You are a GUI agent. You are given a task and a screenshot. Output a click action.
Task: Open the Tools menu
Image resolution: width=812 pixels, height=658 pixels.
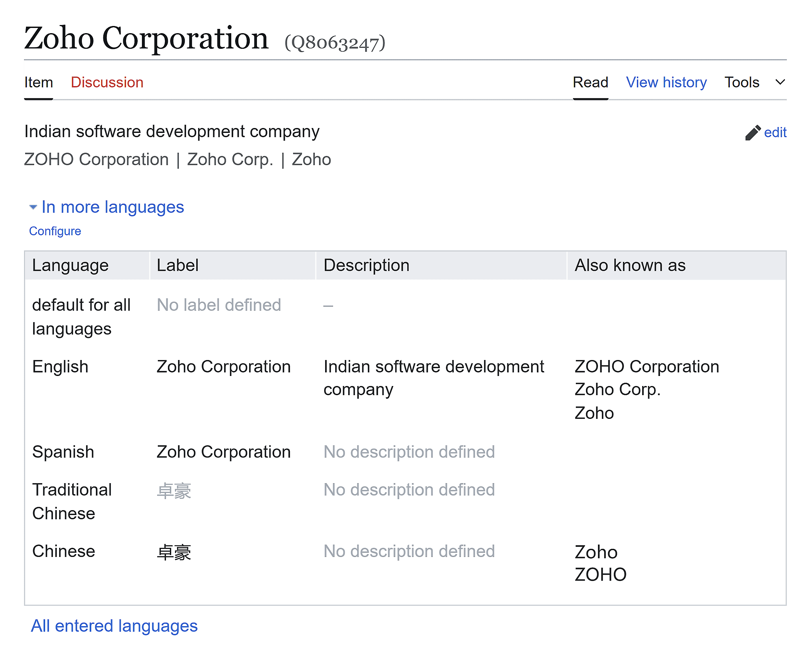click(x=742, y=82)
